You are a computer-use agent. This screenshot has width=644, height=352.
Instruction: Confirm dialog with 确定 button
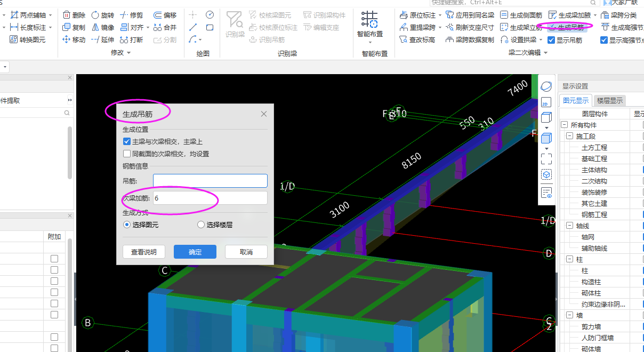click(195, 252)
